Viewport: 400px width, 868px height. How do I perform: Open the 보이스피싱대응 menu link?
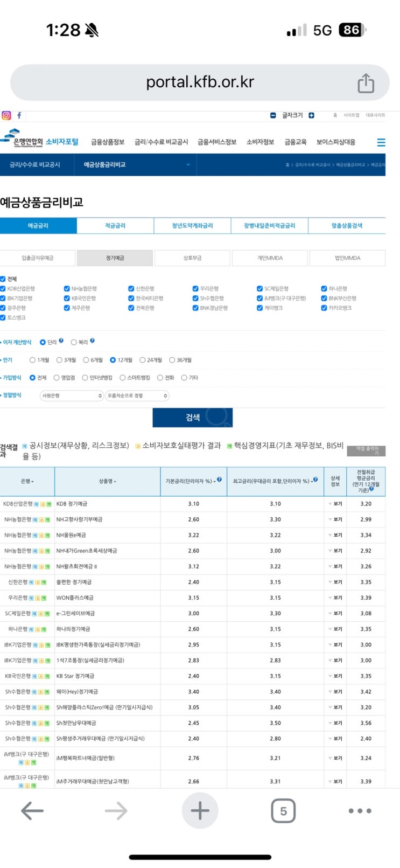[x=336, y=142]
